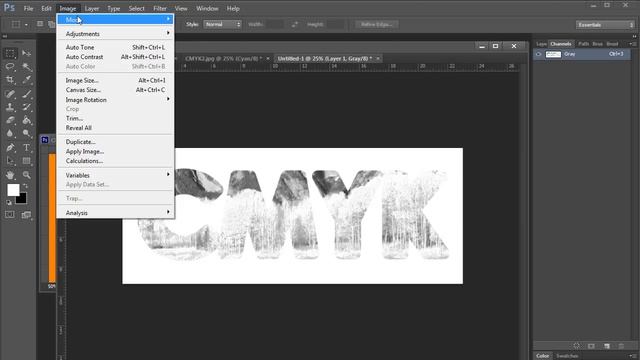Choose Calculations
Screen dimensions: 640x360
click(116, 161)
